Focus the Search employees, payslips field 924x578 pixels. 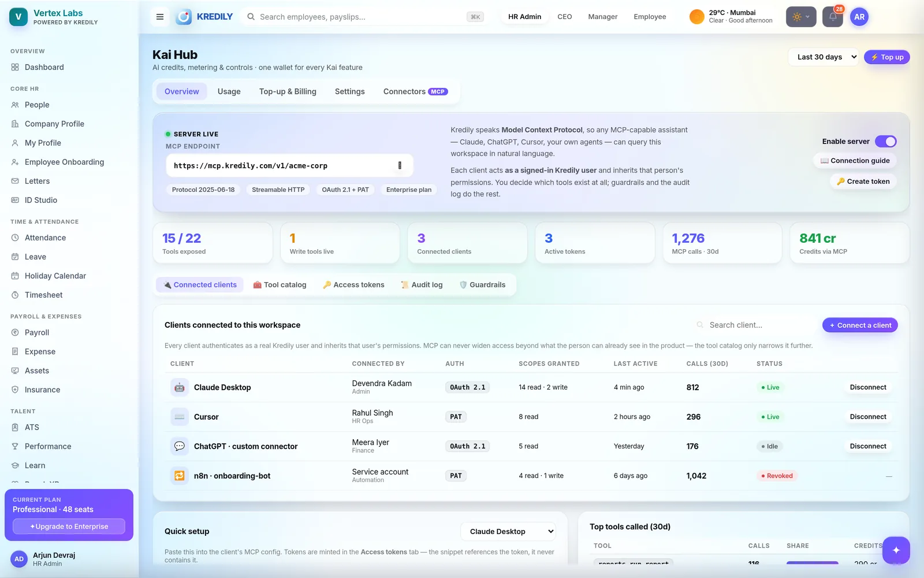[x=365, y=17]
